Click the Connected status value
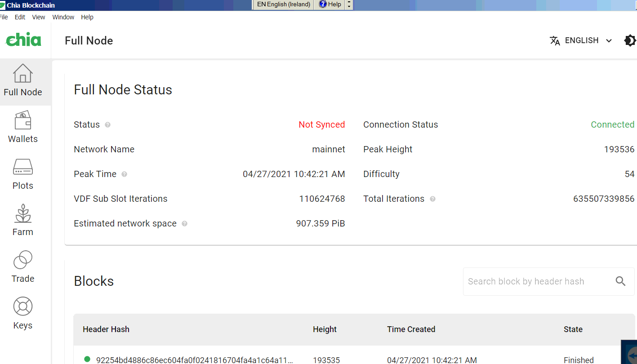The width and height of the screenshot is (637, 364). pos(613,124)
